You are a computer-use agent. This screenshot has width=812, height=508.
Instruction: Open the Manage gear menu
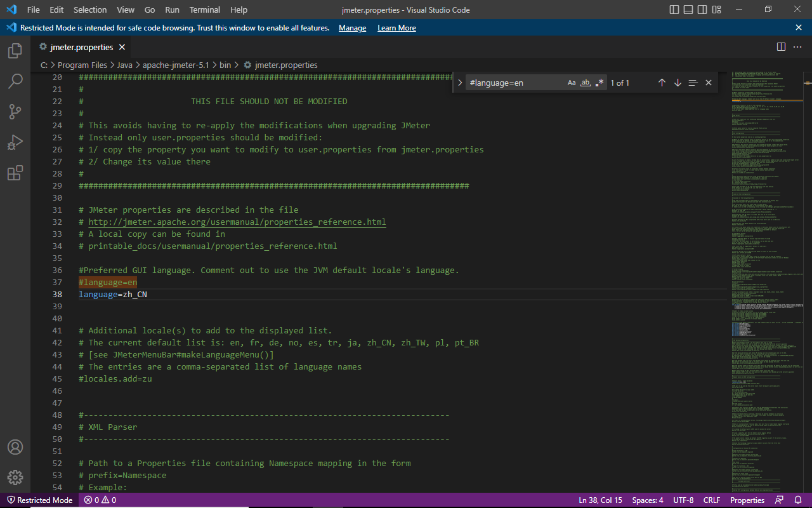point(15,478)
